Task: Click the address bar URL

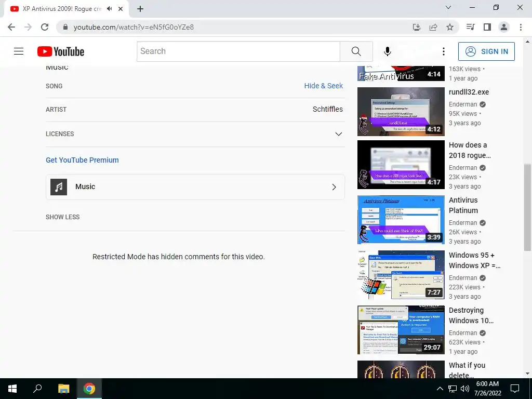Action: point(134,27)
